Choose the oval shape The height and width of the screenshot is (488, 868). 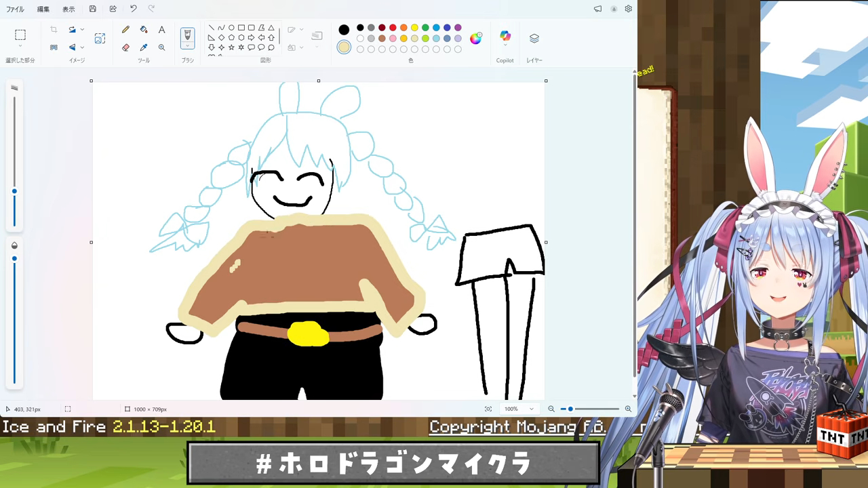click(231, 28)
